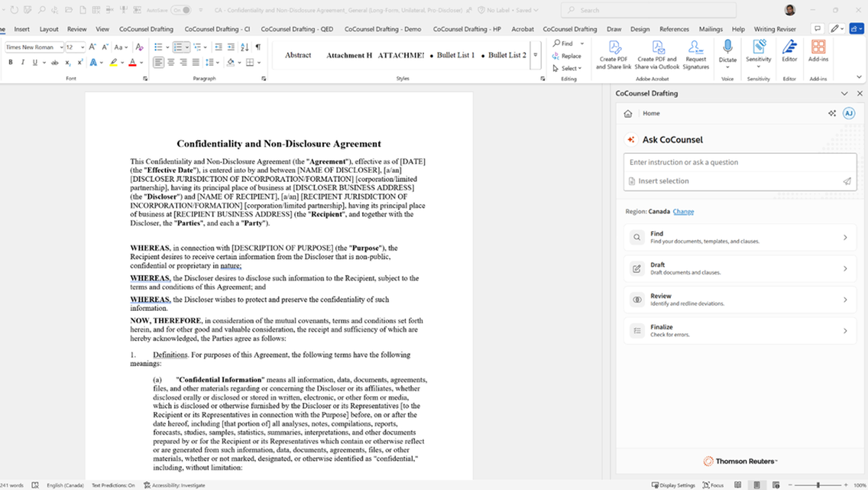Viewport: 868px width, 490px height.
Task: Adjust the zoom slider
Action: tap(818, 485)
